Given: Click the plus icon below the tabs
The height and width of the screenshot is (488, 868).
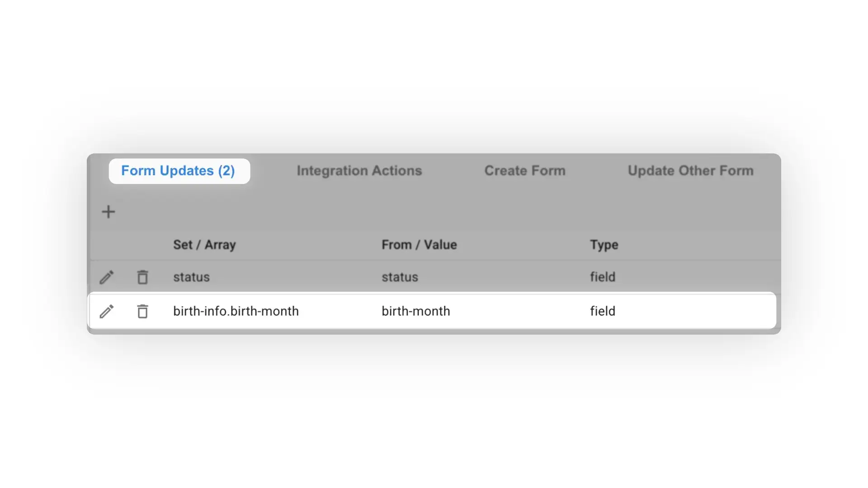Looking at the screenshot, I should pyautogui.click(x=108, y=211).
